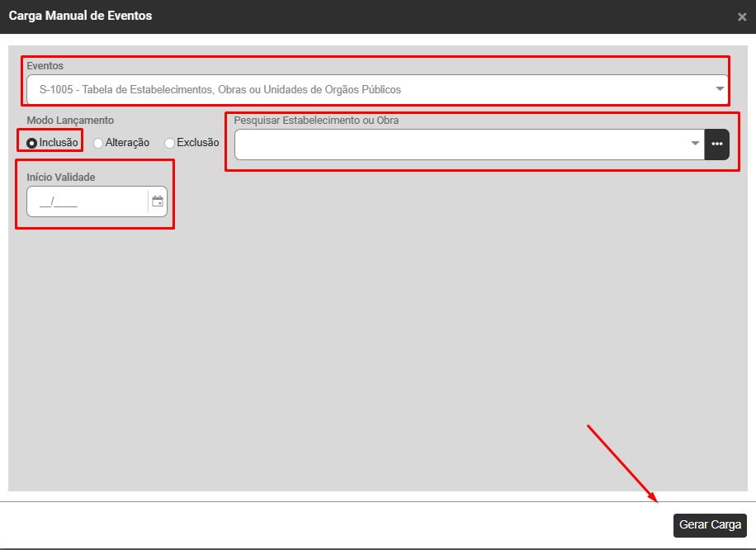
Task: Click the Início Validade field label
Action: tap(61, 177)
